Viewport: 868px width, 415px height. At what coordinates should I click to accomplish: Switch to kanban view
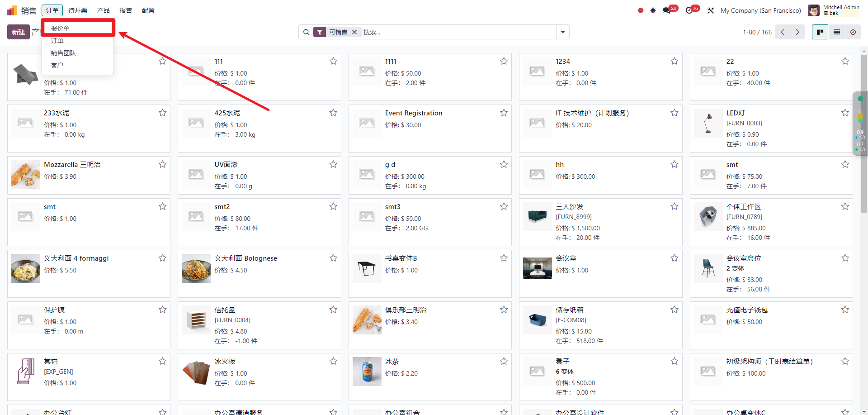click(x=820, y=32)
